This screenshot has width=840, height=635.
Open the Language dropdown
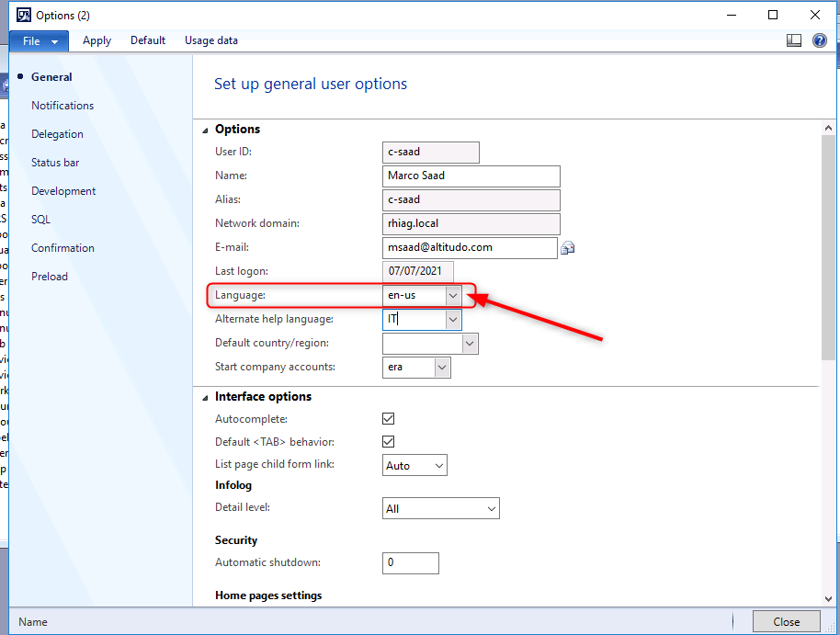point(452,296)
